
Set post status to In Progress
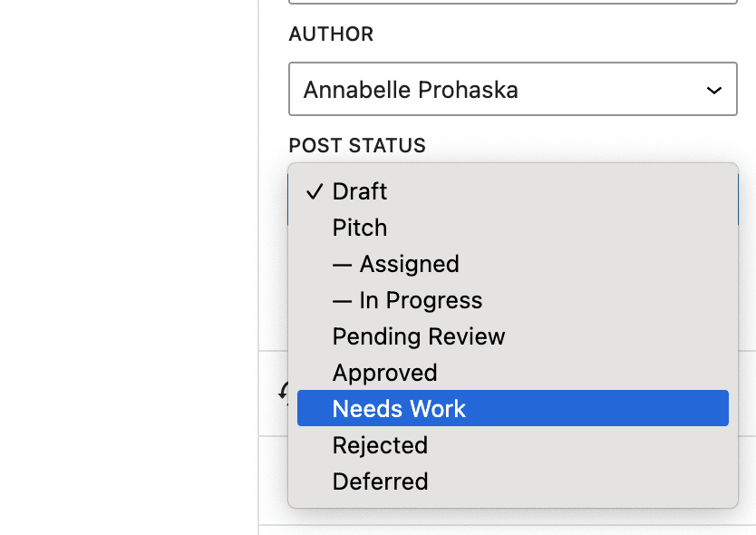coord(420,300)
